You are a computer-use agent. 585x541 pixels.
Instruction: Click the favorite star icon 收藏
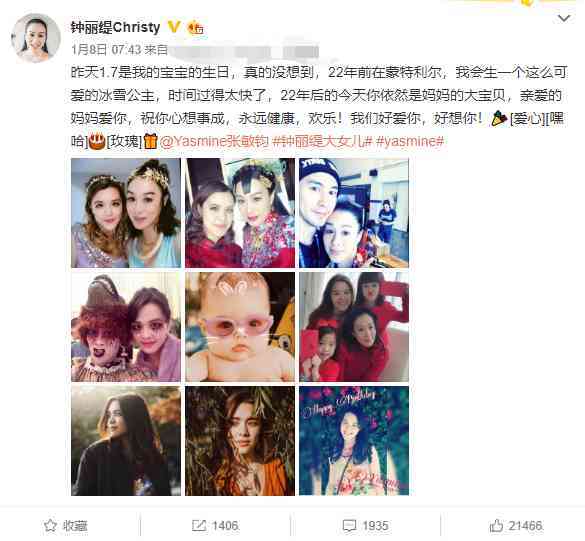click(x=65, y=526)
